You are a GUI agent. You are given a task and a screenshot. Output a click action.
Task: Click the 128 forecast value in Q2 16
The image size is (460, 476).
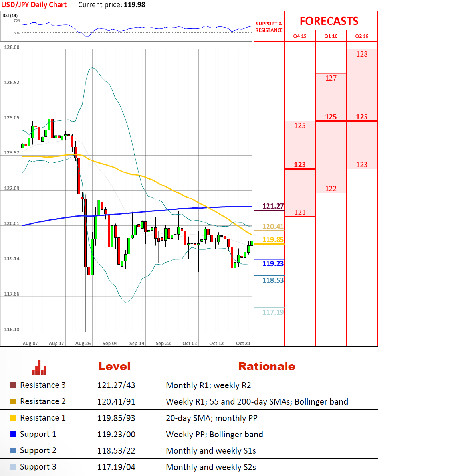(361, 54)
